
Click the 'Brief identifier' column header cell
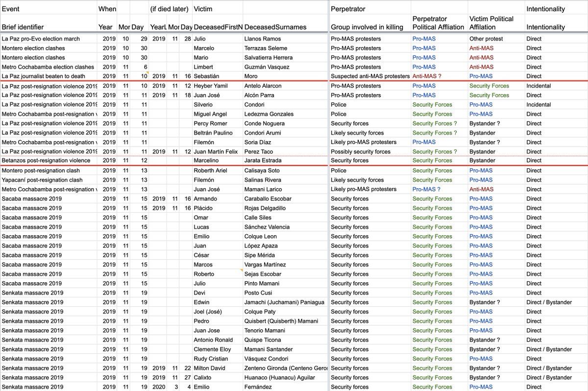tap(23, 27)
